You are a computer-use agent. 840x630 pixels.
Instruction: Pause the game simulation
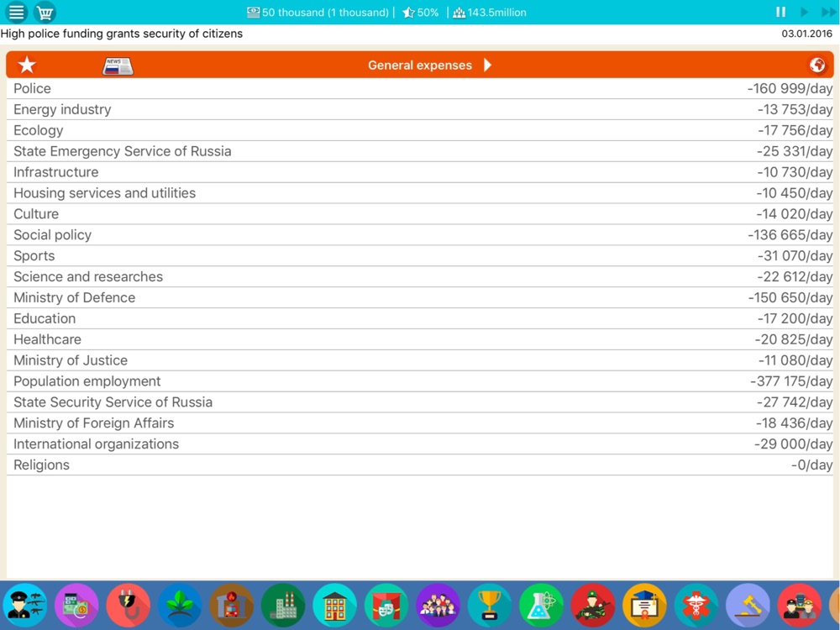780,12
